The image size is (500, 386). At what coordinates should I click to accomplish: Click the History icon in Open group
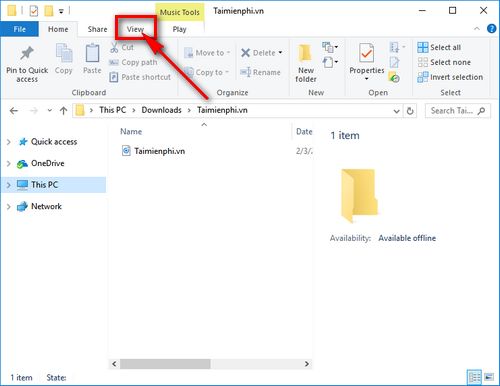[x=394, y=77]
